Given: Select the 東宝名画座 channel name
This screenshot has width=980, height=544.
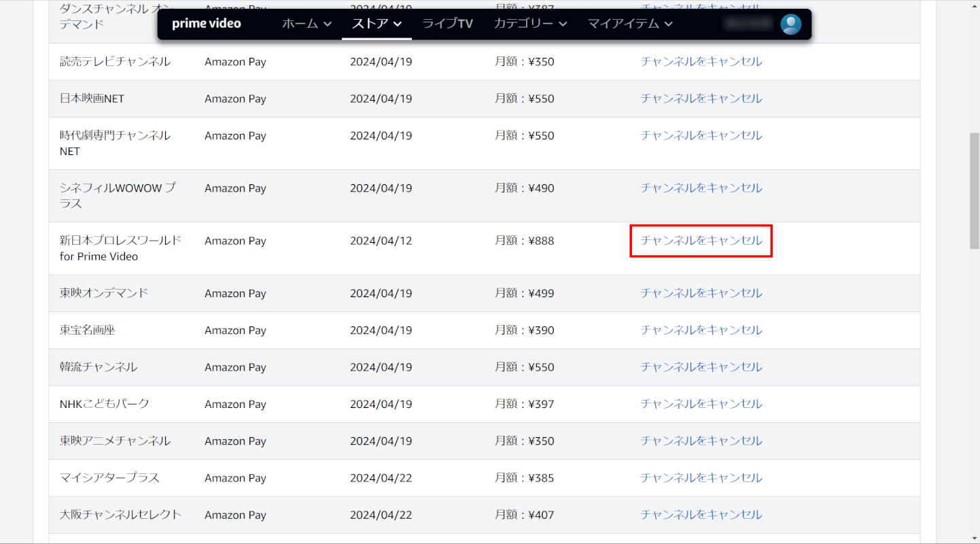Looking at the screenshot, I should tap(88, 330).
